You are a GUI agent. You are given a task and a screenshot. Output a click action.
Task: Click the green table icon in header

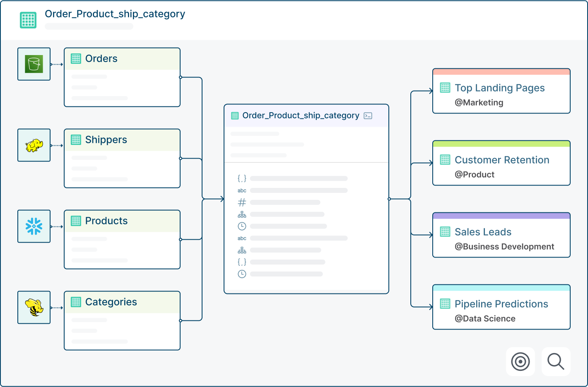point(28,20)
